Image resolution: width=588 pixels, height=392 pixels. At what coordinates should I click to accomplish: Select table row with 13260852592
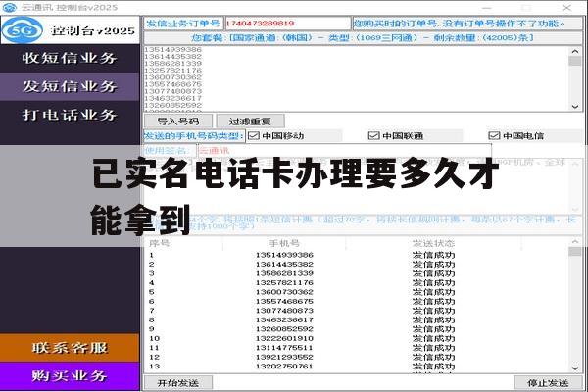click(357, 329)
